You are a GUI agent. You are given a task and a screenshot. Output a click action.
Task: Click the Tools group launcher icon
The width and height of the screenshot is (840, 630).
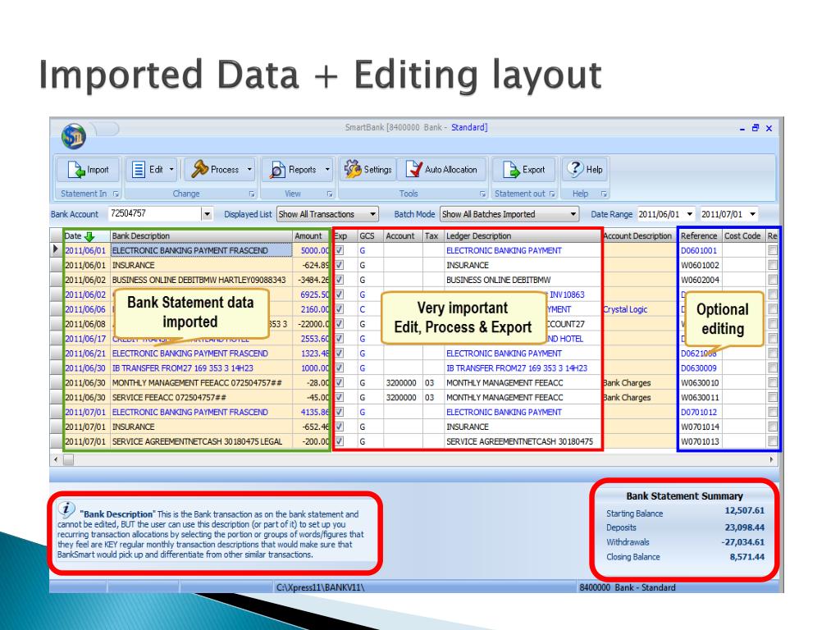[482, 194]
